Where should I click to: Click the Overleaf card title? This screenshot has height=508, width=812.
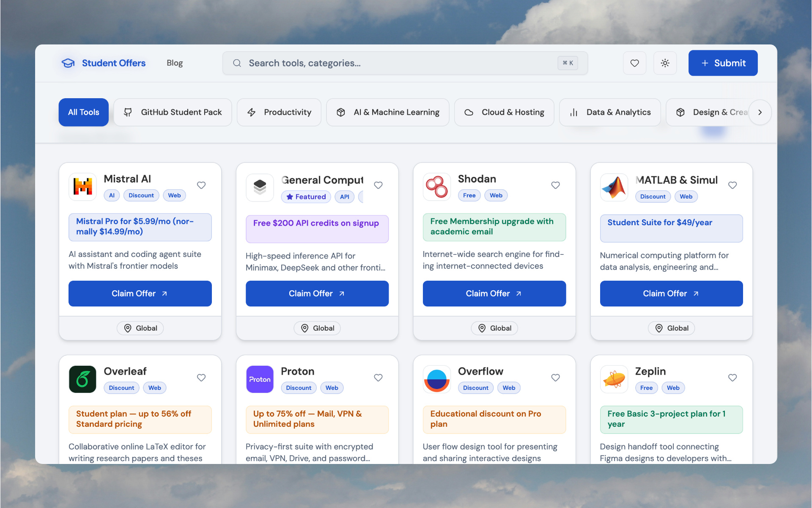coord(125,371)
